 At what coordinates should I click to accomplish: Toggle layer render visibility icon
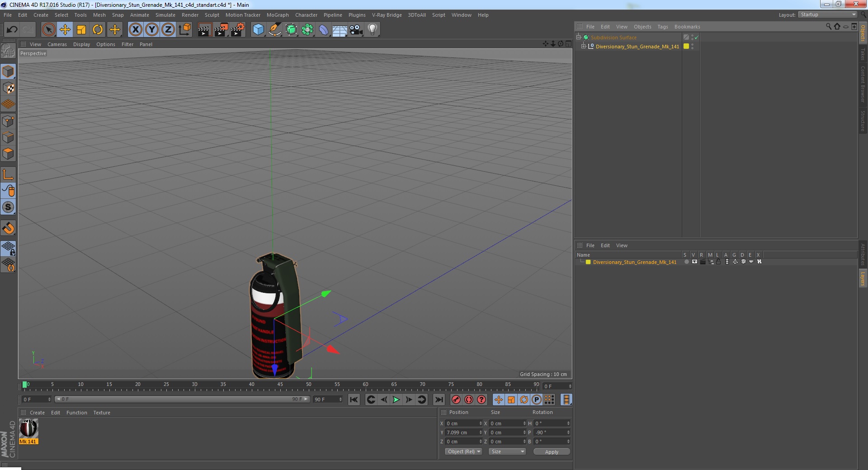click(x=703, y=262)
